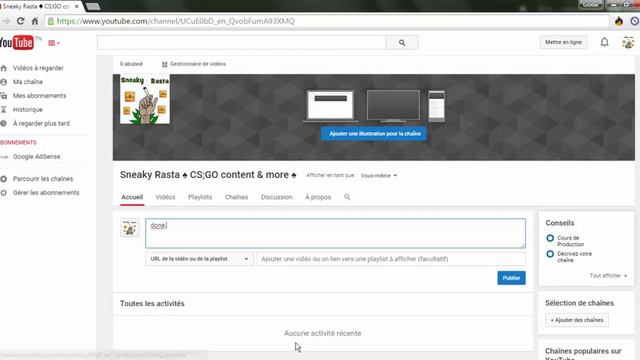Click the small avatar beside the post box

(130, 228)
